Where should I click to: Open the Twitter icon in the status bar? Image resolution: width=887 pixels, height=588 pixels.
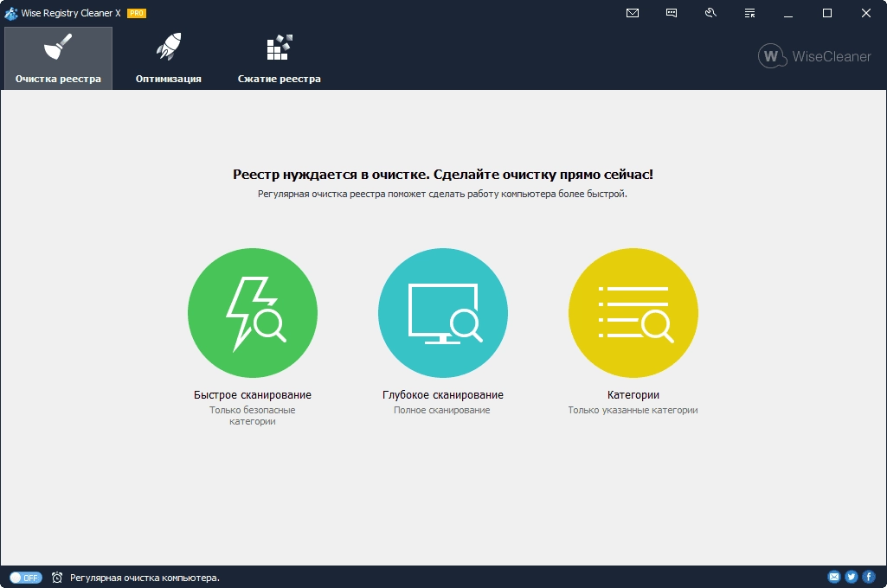(851, 577)
